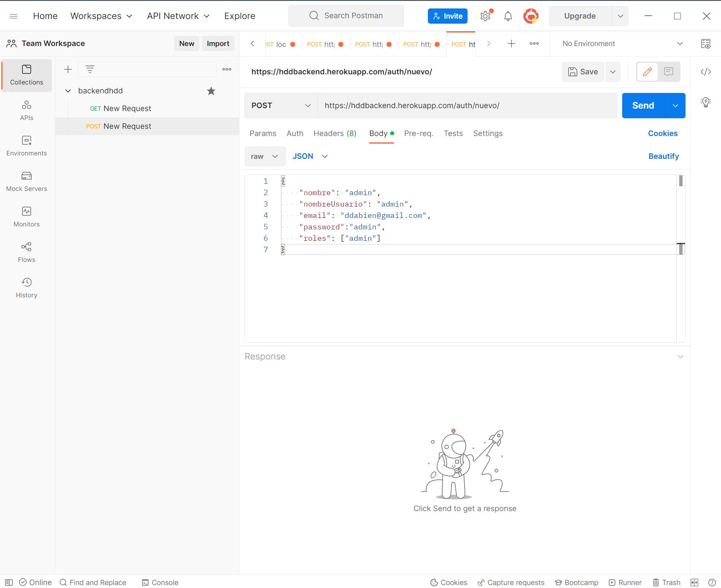Open the Workspaces dropdown
Viewport: 721px width, 588px height.
(101, 16)
